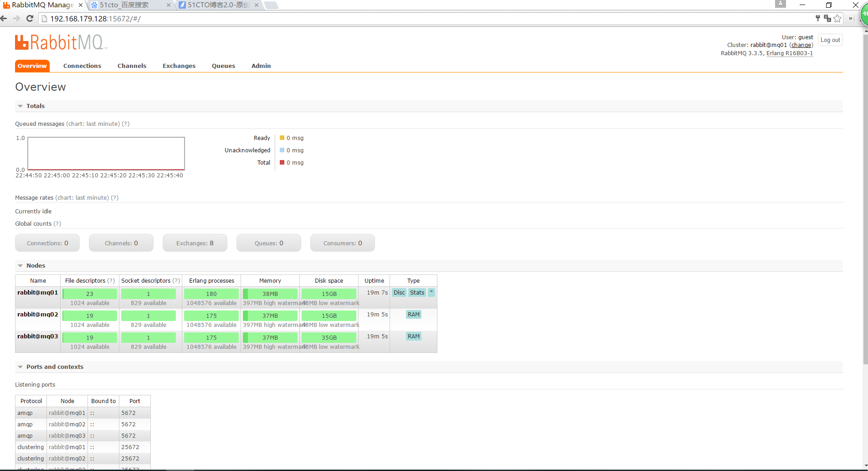Open help for Queued messages

(x=126, y=124)
